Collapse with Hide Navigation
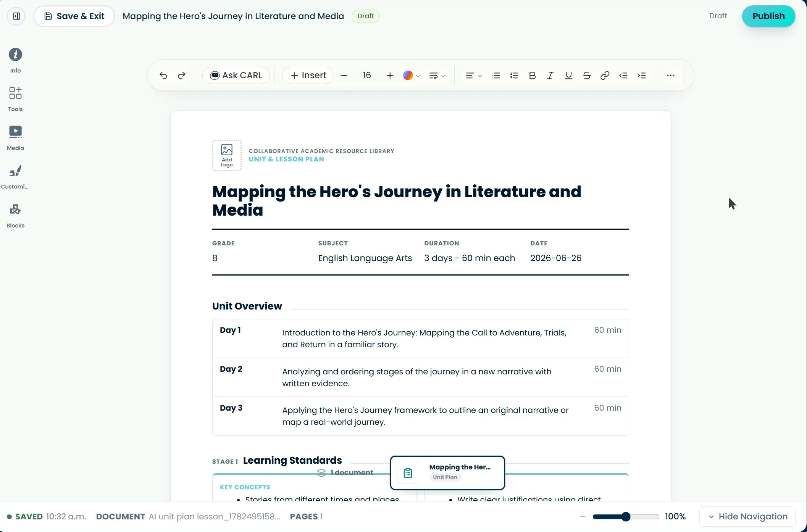Screen dimensions: 807x532 [x=747, y=517]
